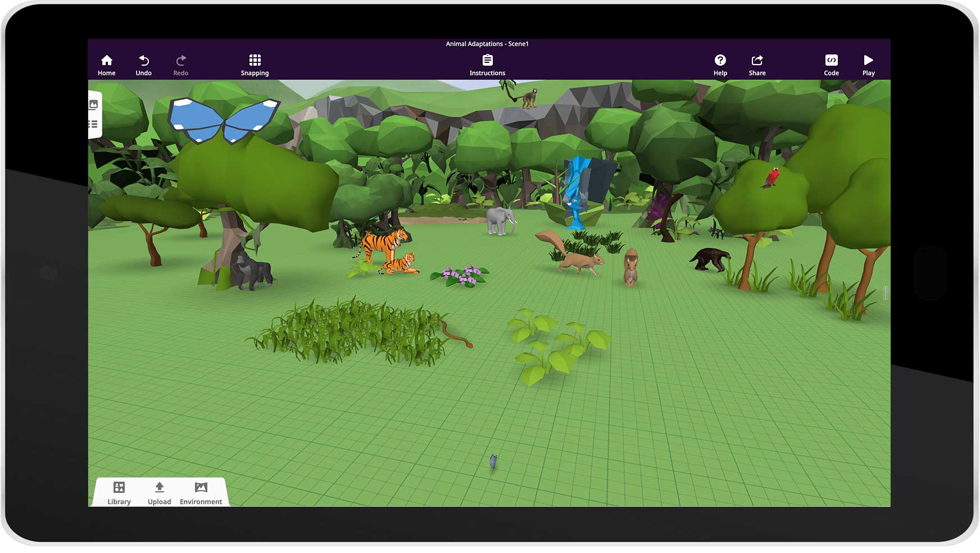Viewport: 980px width, 553px height.
Task: Select the monkey on the rocks
Action: pyautogui.click(x=529, y=98)
